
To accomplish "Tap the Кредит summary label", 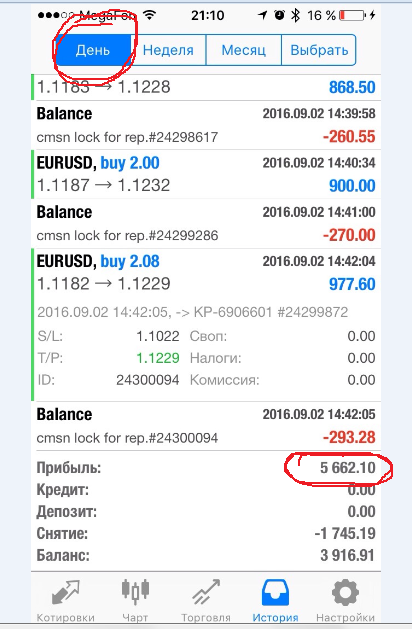I will (x=63, y=490).
